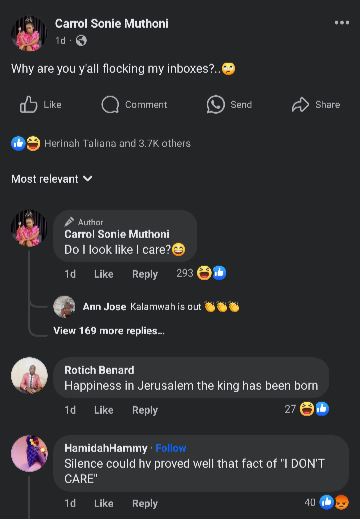360x519 pixels.
Task: Open the three-dot post options menu
Action: [x=342, y=23]
